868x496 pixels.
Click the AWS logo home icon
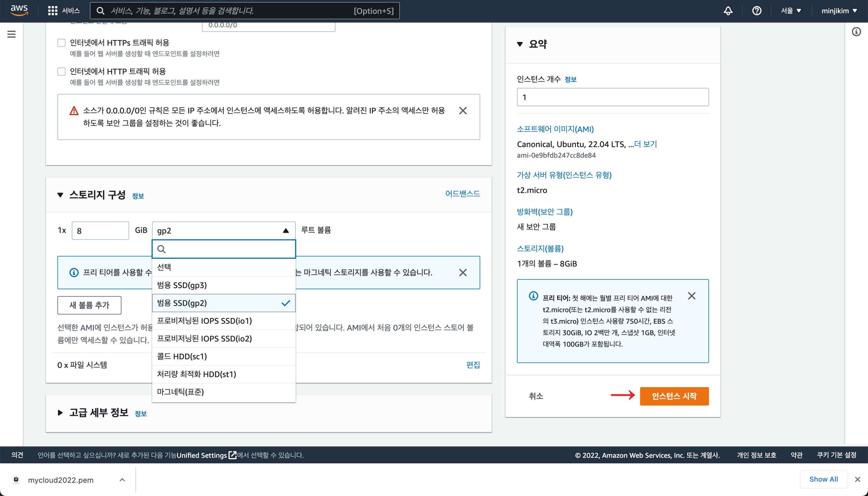coord(19,10)
